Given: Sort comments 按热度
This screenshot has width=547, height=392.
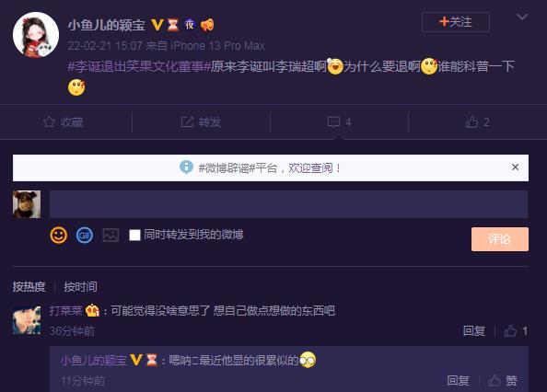Looking at the screenshot, I should (x=29, y=287).
